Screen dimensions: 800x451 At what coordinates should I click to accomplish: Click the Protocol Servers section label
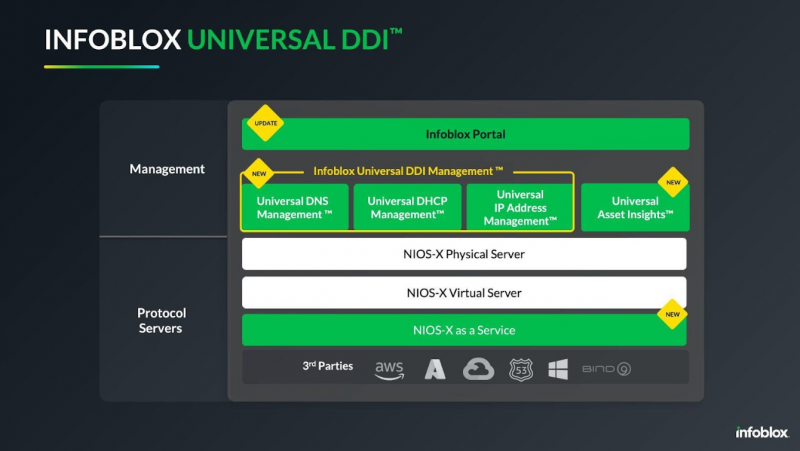[x=161, y=320]
